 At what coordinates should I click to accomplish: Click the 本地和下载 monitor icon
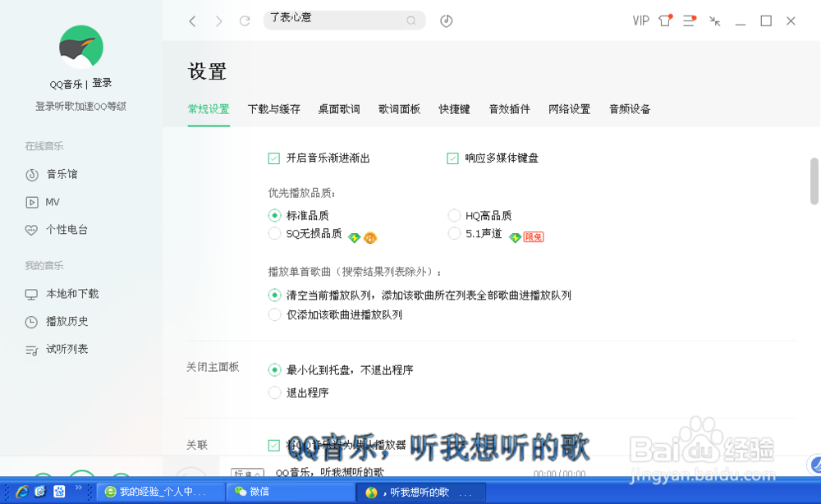pyautogui.click(x=31, y=295)
